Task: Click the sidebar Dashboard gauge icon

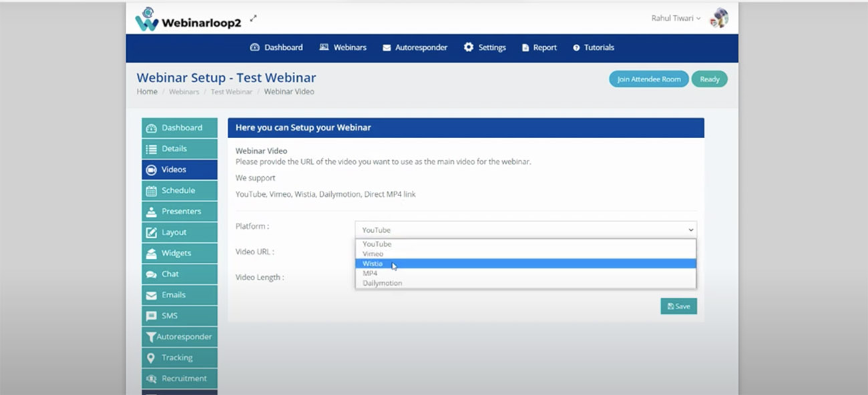Action: tap(151, 128)
